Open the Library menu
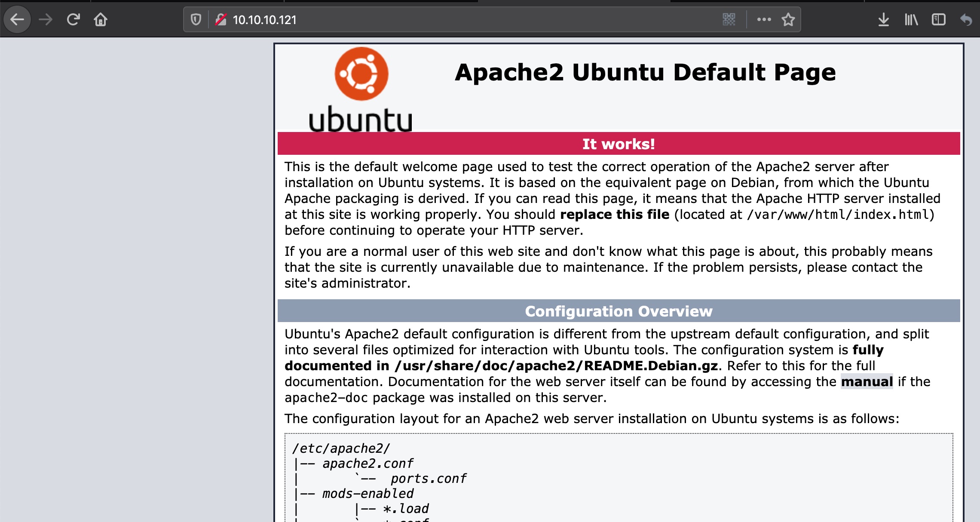Screen dimensions: 980x522 [911, 20]
